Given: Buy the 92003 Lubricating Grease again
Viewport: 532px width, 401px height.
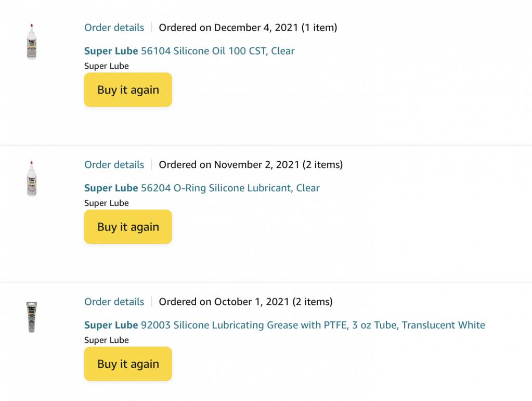Looking at the screenshot, I should 128,364.
